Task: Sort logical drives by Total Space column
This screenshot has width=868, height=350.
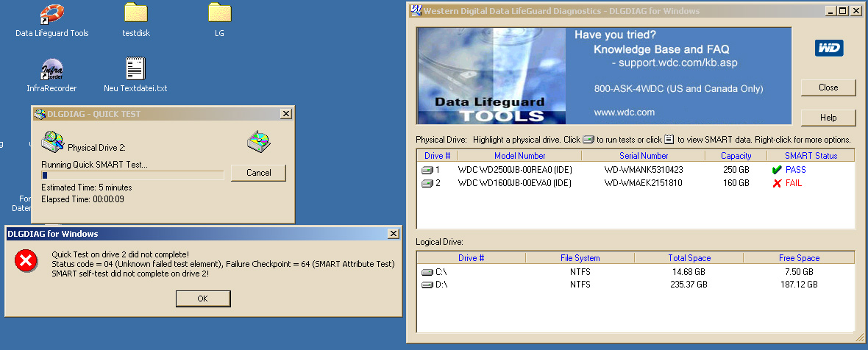Action: (x=689, y=257)
